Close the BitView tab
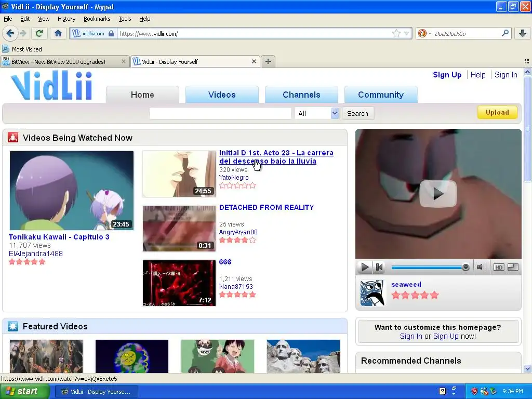Viewport: 532px width, 399px height. tap(124, 61)
